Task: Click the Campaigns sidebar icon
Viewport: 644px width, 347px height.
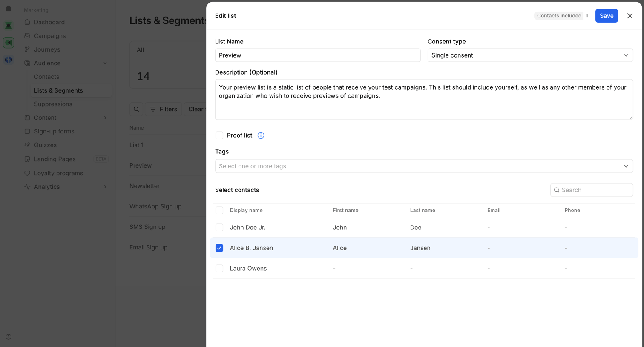Action: point(27,36)
